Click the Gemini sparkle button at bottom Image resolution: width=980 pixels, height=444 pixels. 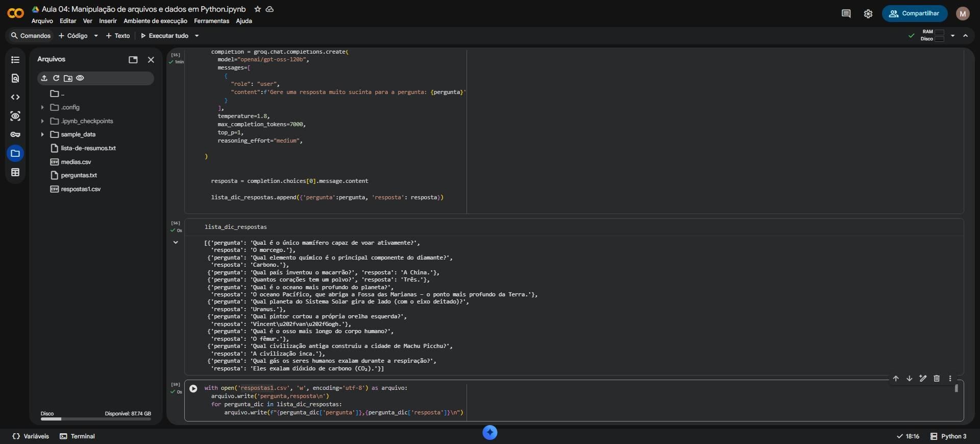click(490, 433)
